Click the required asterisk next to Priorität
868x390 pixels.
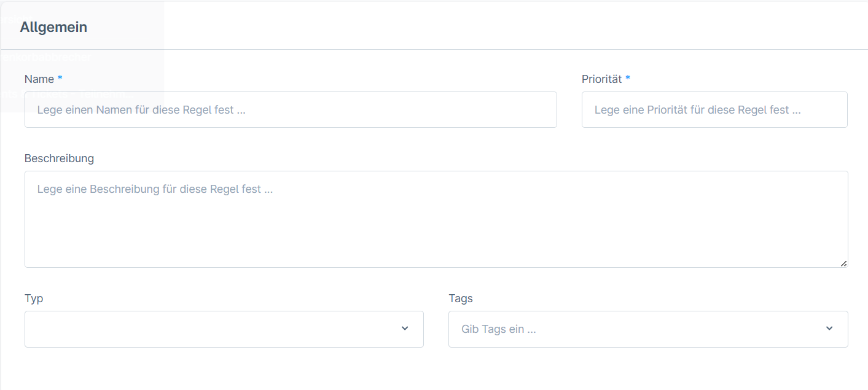pos(628,79)
